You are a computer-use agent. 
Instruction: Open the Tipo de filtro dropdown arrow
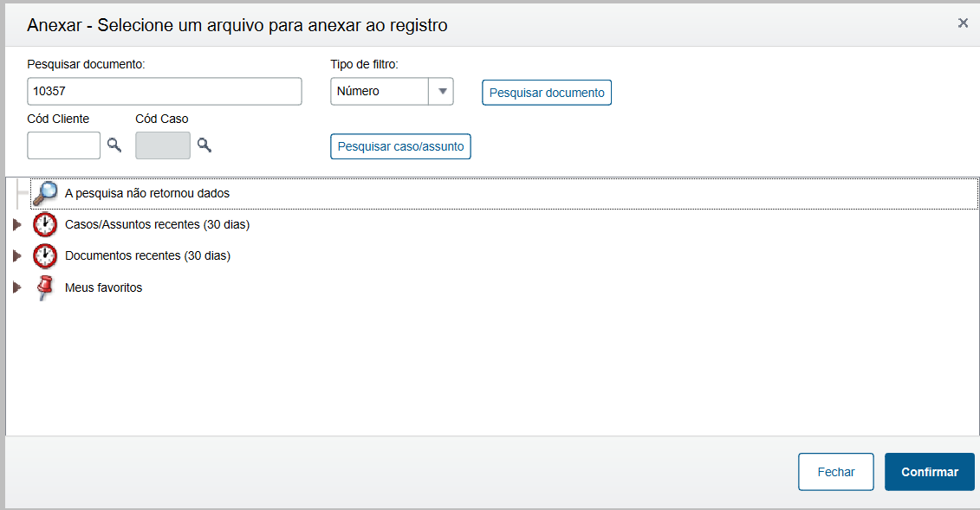442,92
